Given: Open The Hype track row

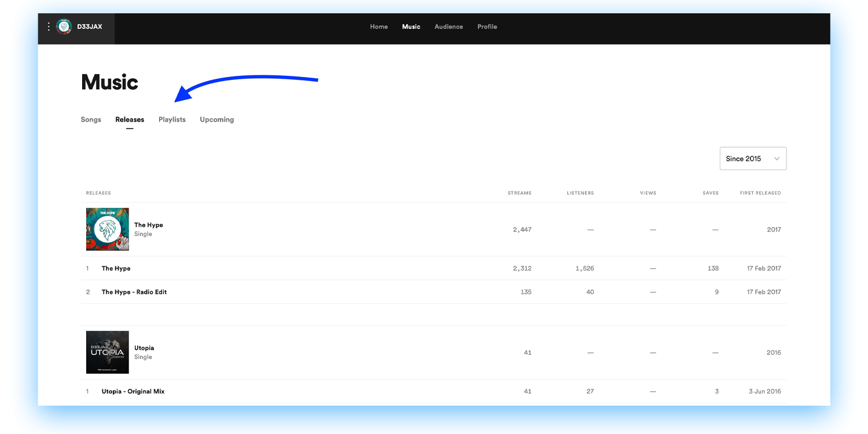Looking at the screenshot, I should [116, 268].
